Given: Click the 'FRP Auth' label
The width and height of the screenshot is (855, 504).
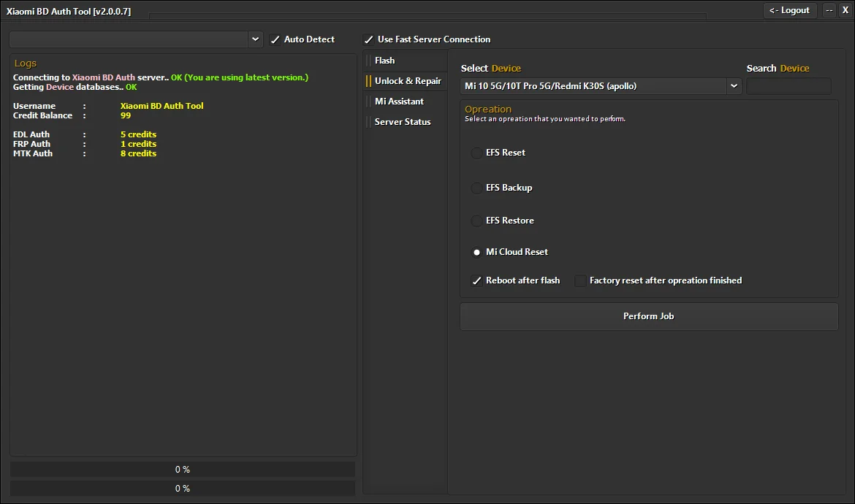Looking at the screenshot, I should click(x=31, y=144).
